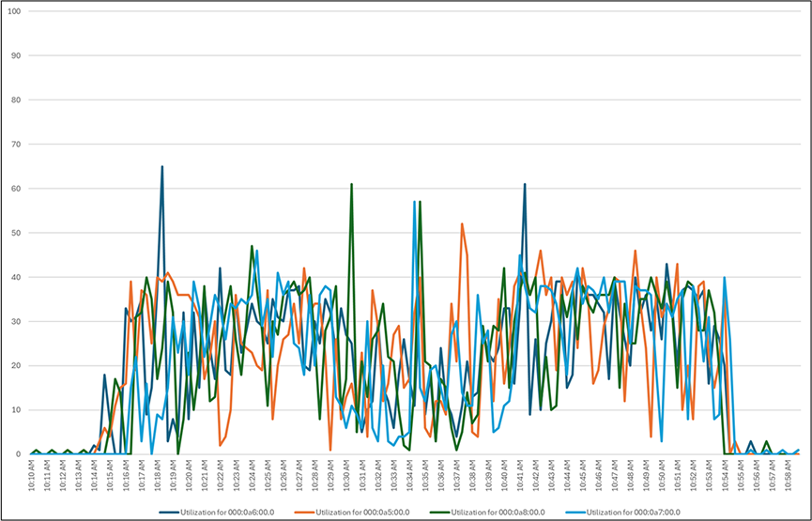Click the 20 label on the vertical axis
This screenshot has height=521, width=812.
(17, 365)
